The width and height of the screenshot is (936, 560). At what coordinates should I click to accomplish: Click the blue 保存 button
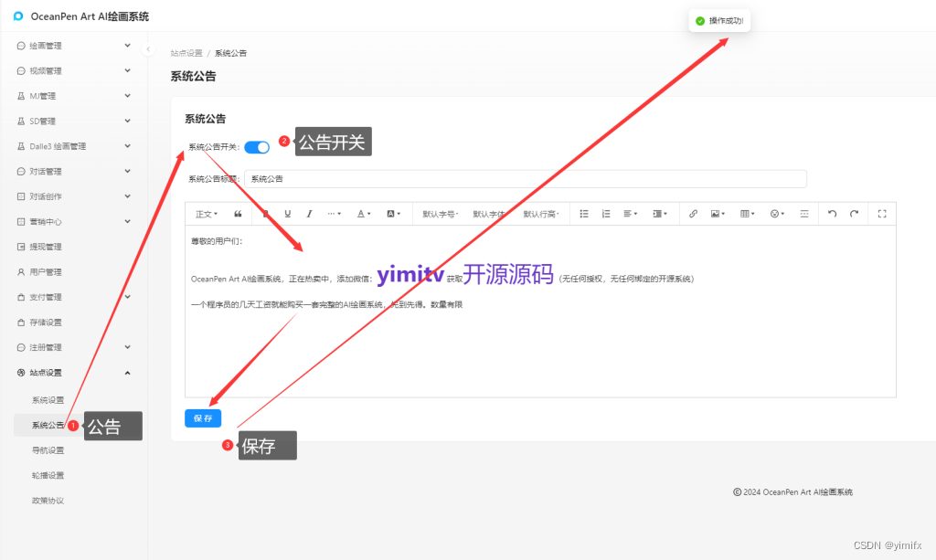pyautogui.click(x=203, y=418)
